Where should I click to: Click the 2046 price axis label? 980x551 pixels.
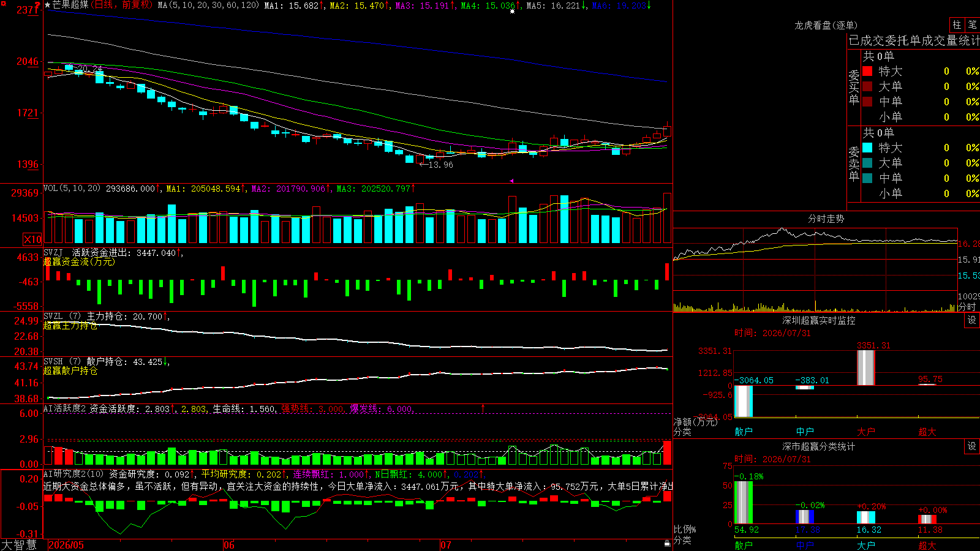point(28,61)
